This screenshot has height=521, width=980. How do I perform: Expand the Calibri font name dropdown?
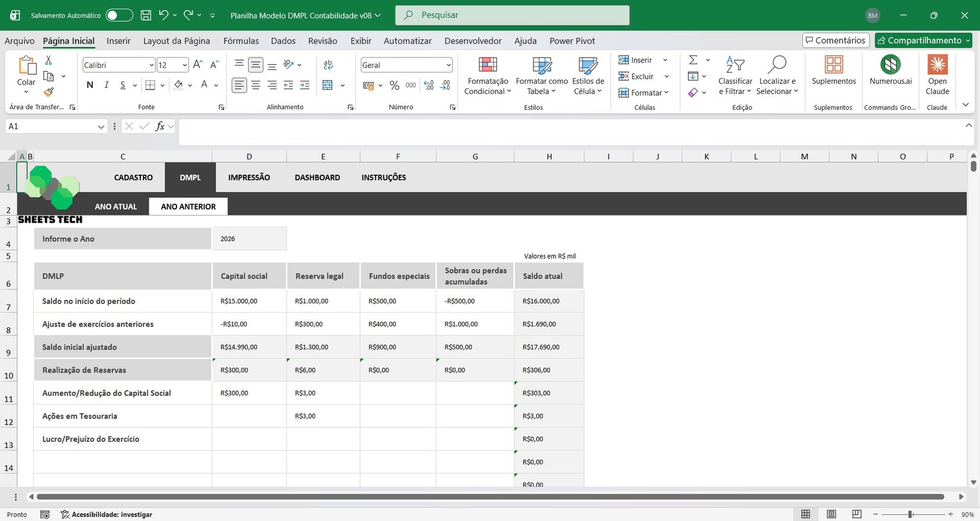(x=151, y=65)
